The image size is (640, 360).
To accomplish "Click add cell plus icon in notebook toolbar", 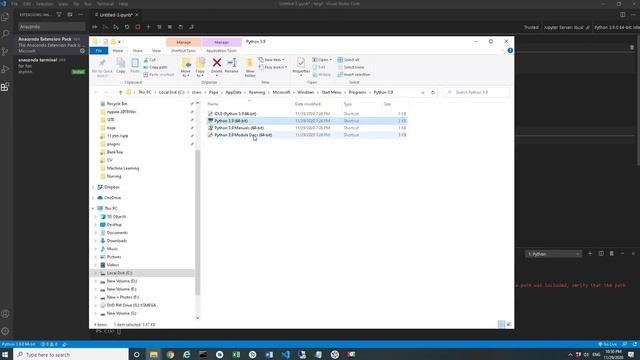I will coord(148,27).
